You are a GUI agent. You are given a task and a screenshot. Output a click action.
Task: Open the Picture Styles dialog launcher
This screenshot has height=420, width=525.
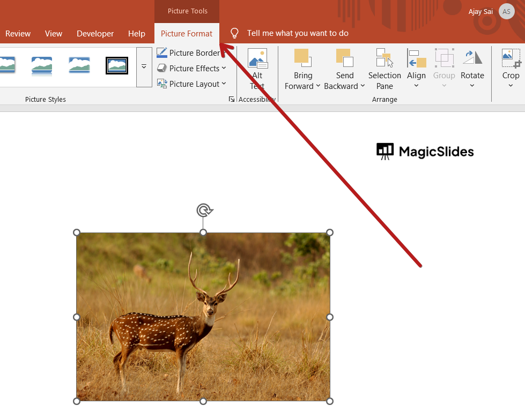232,99
